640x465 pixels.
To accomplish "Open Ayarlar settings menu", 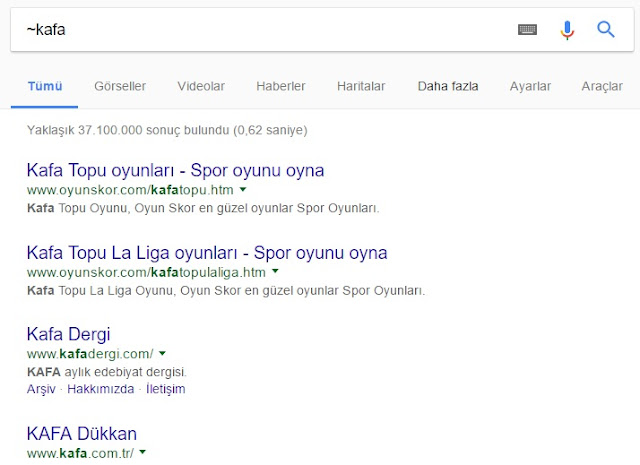I will [530, 86].
